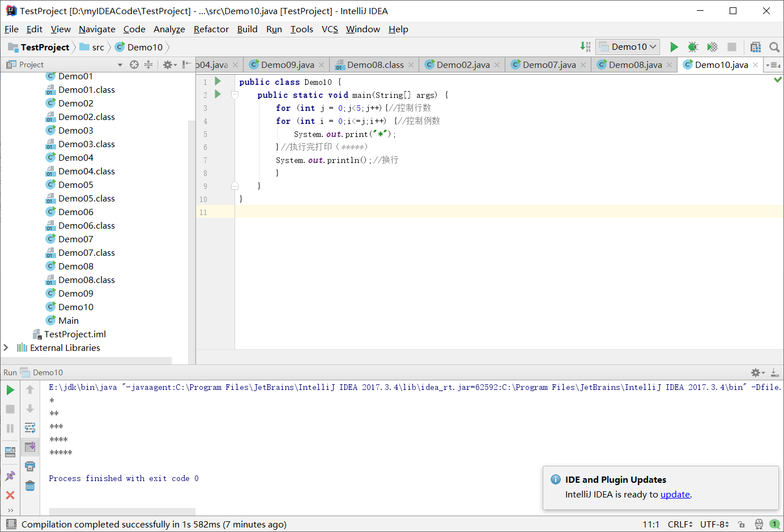
Task: Open the Demo10 run configuration dropdown
Action: click(628, 47)
